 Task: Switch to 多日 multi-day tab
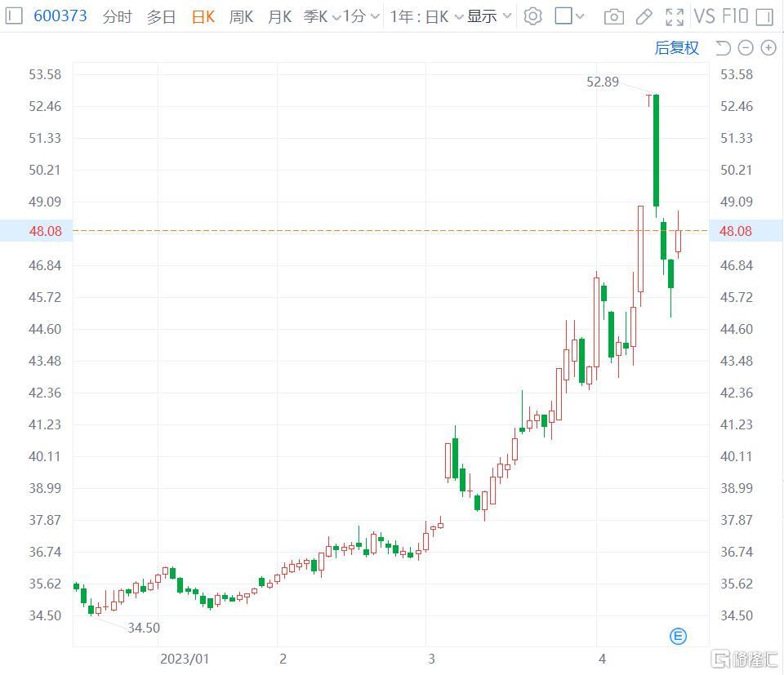point(161,16)
